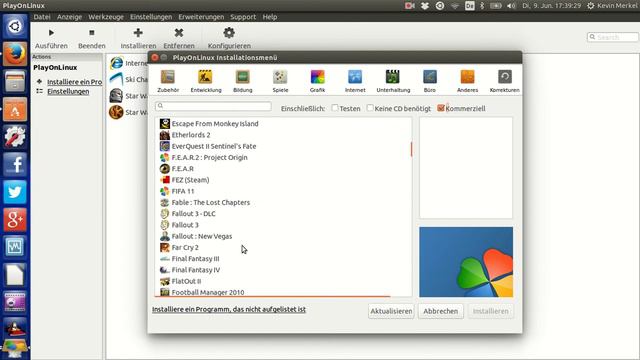Open the Files manager launcher icon
The width and height of the screenshot is (640, 360).
click(x=15, y=81)
